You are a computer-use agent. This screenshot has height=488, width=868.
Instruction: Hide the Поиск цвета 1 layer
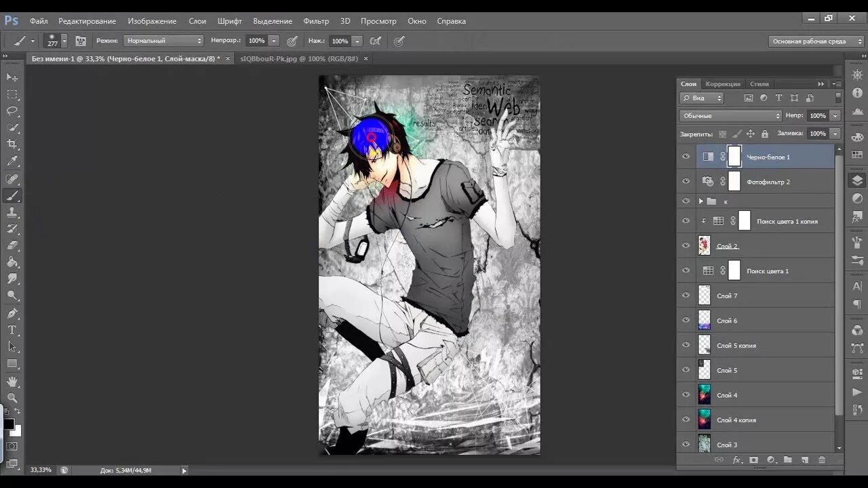click(686, 270)
